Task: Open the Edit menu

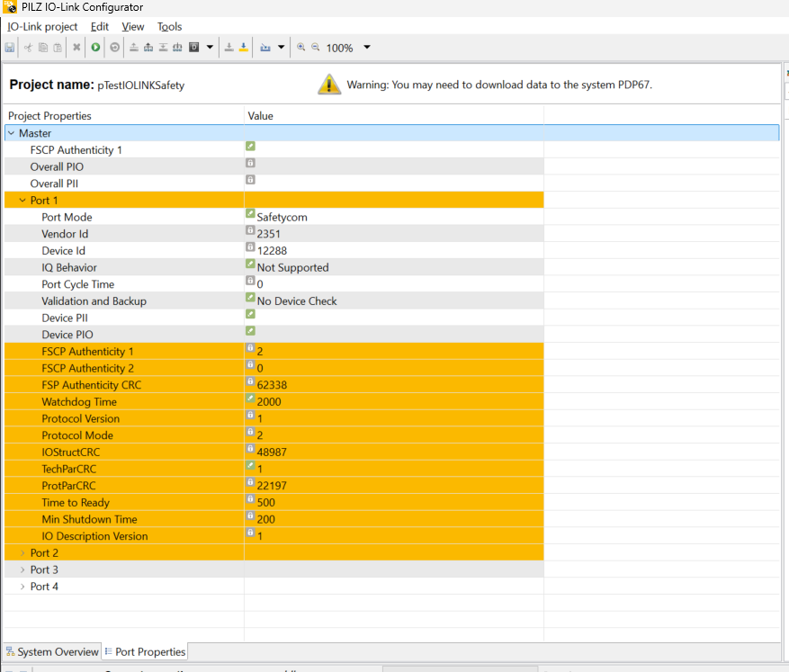Action: [x=100, y=27]
